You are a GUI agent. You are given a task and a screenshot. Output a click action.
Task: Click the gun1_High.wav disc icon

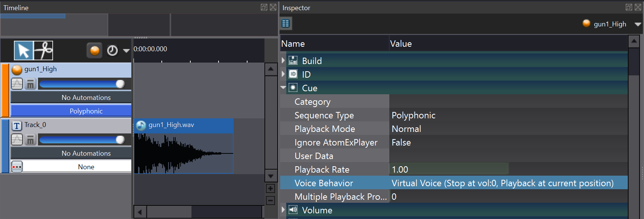(x=141, y=126)
